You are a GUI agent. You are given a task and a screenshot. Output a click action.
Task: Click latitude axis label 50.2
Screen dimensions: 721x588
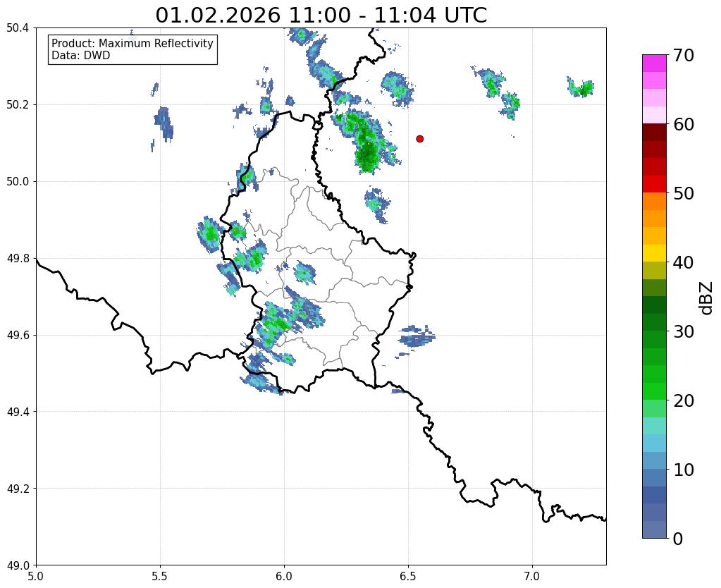click(x=18, y=105)
